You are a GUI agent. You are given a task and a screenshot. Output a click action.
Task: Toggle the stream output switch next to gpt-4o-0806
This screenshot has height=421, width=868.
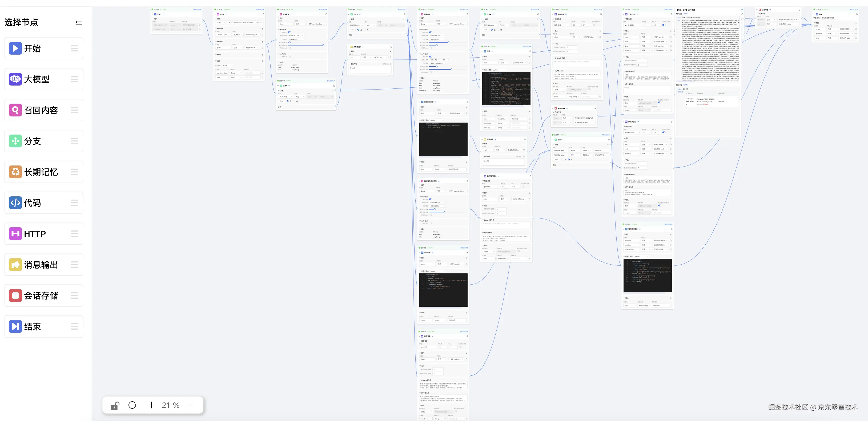(x=664, y=25)
